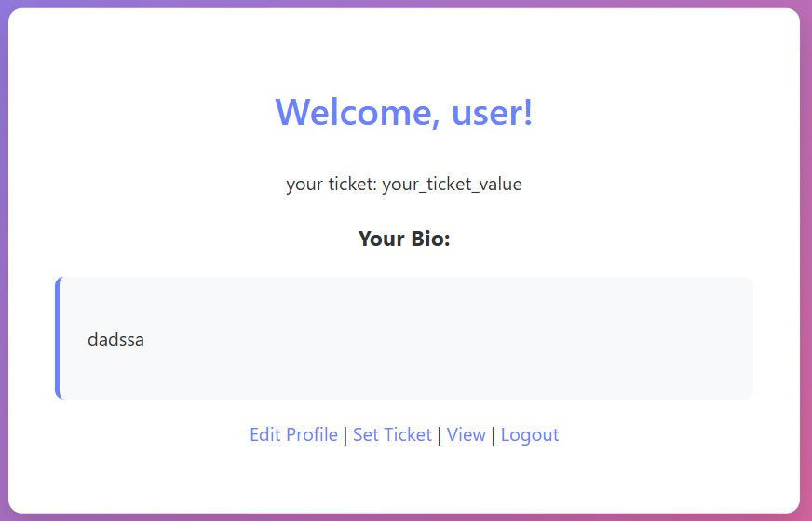Click the blue accent bar on bio box
Image resolution: width=812 pixels, height=521 pixels.
click(x=58, y=338)
